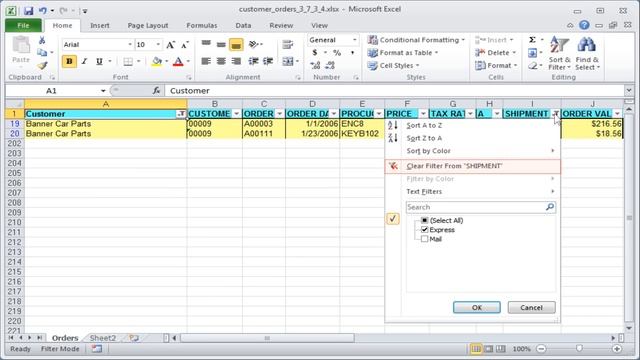Click the Bottom Align icon
Image resolution: width=640 pixels, height=360 pixels.
(236, 44)
